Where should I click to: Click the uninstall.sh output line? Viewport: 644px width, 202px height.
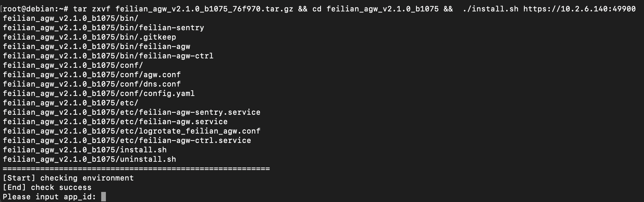coord(89,159)
